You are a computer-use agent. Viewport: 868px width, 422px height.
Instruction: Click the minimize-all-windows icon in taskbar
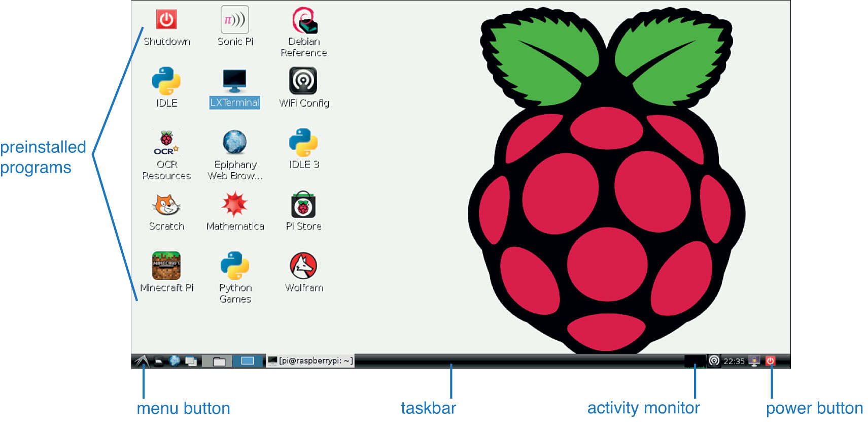(191, 361)
